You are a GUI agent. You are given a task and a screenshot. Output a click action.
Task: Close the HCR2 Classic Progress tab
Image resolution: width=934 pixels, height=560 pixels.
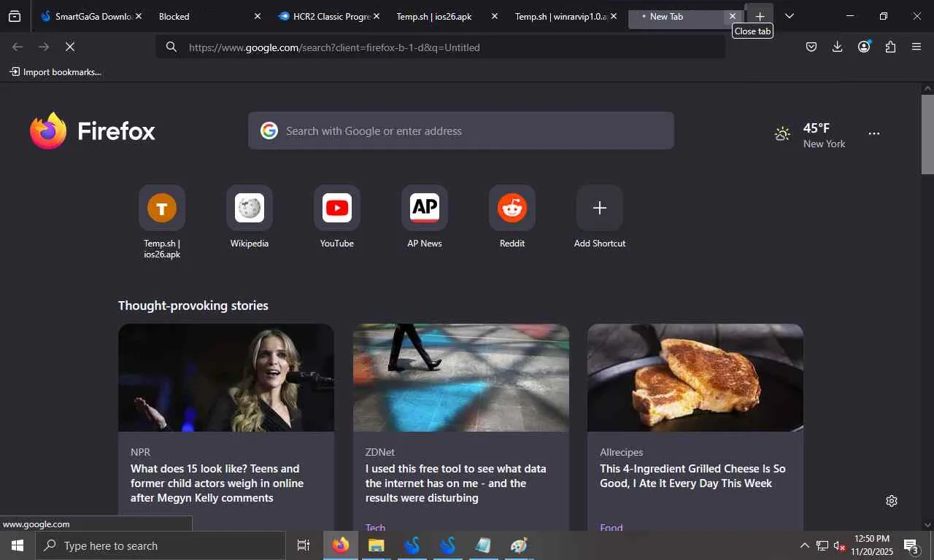(376, 16)
